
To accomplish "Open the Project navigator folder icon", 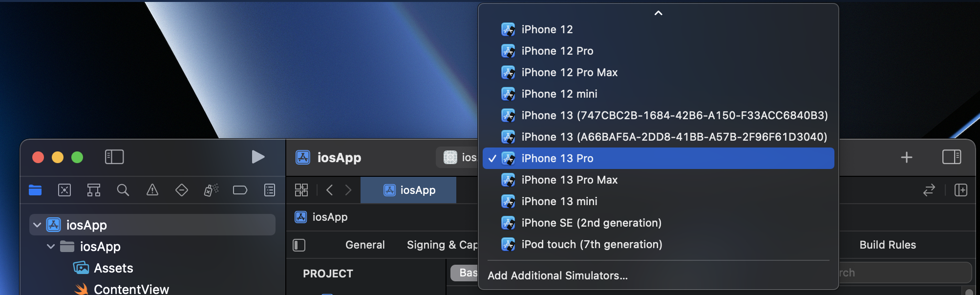I will (35, 190).
